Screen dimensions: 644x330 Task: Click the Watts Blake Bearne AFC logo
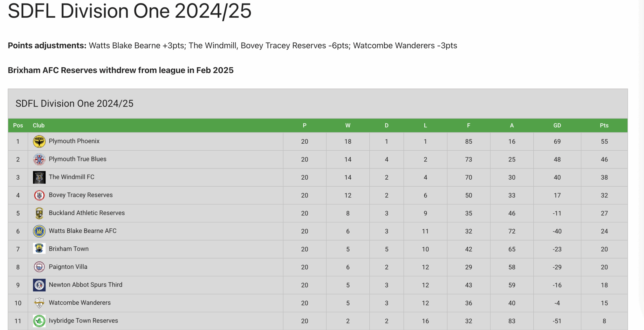pyautogui.click(x=39, y=231)
